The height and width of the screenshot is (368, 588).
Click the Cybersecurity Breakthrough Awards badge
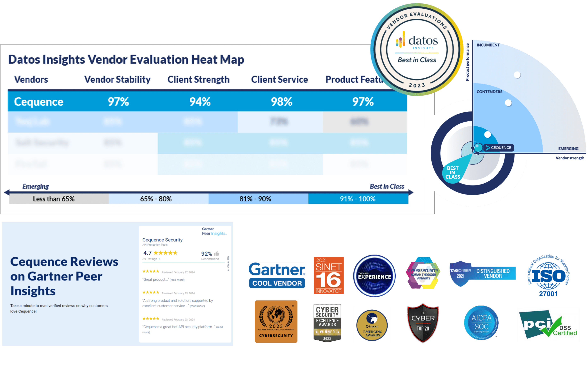[x=423, y=273]
